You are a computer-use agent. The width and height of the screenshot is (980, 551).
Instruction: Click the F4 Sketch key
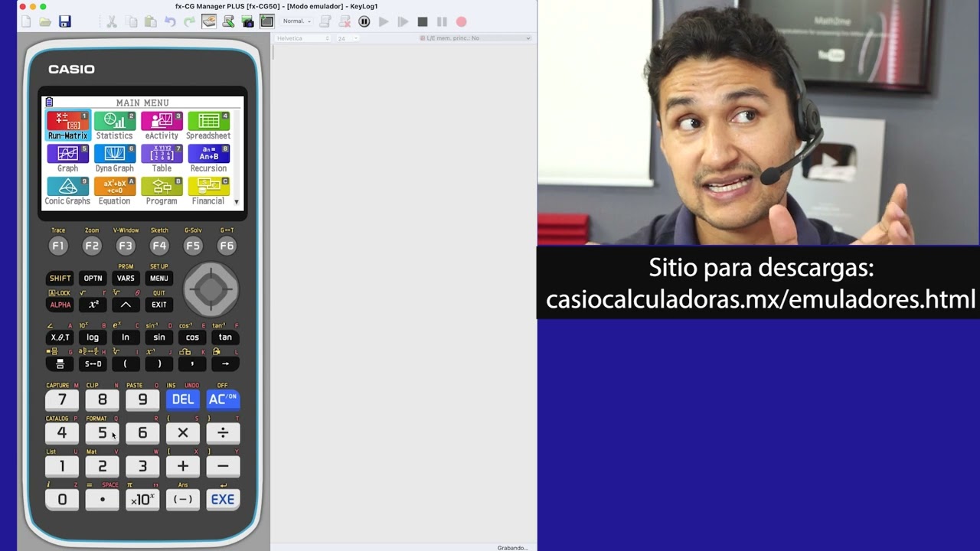click(x=159, y=246)
